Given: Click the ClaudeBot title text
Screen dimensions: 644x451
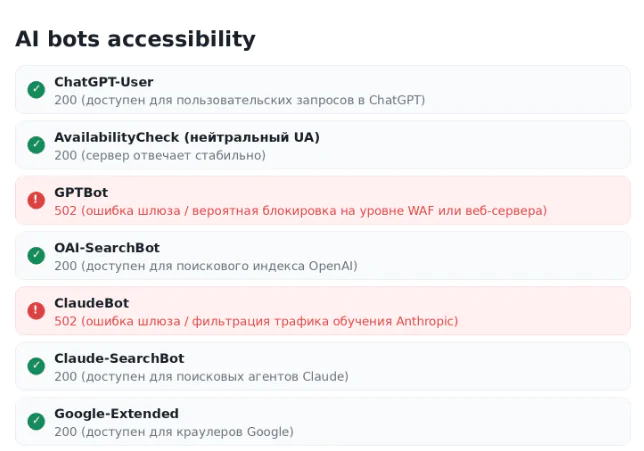Looking at the screenshot, I should click(x=92, y=303).
